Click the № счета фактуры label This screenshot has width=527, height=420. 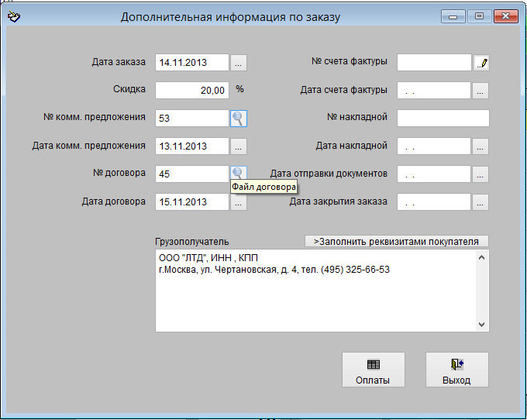[350, 61]
